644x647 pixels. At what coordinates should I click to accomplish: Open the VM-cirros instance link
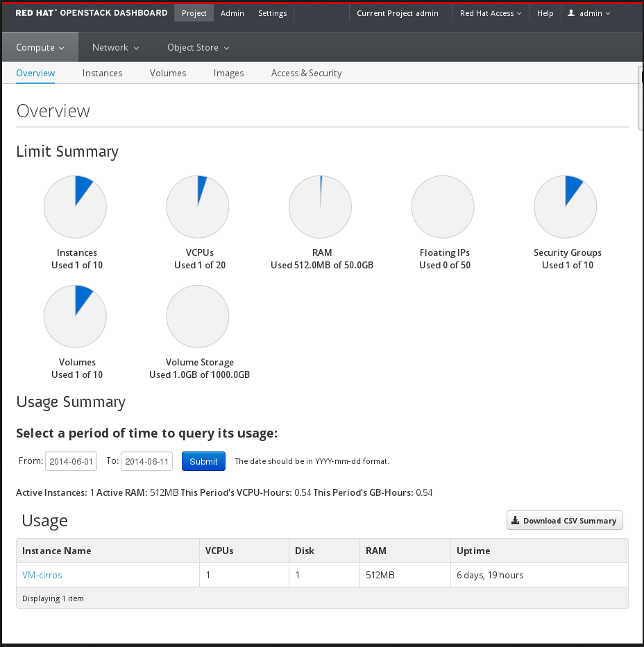coord(42,575)
